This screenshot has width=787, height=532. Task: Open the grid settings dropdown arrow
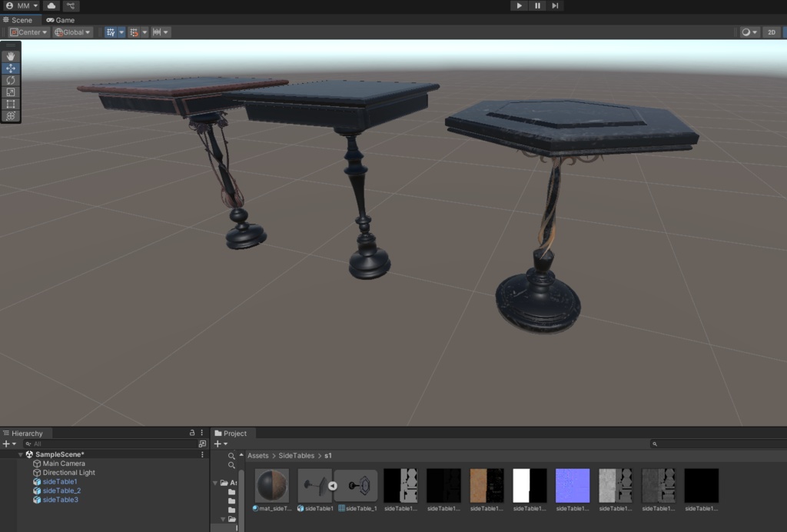coord(121,32)
